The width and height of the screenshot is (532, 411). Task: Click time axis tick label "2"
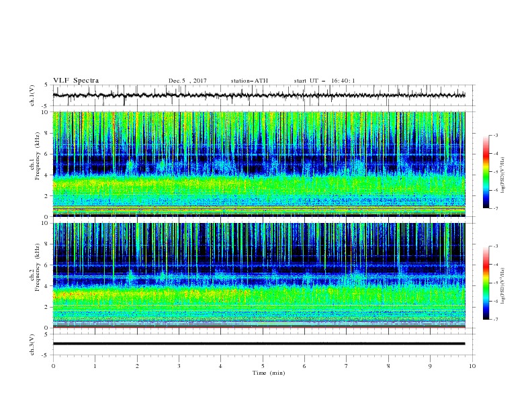tap(137, 366)
